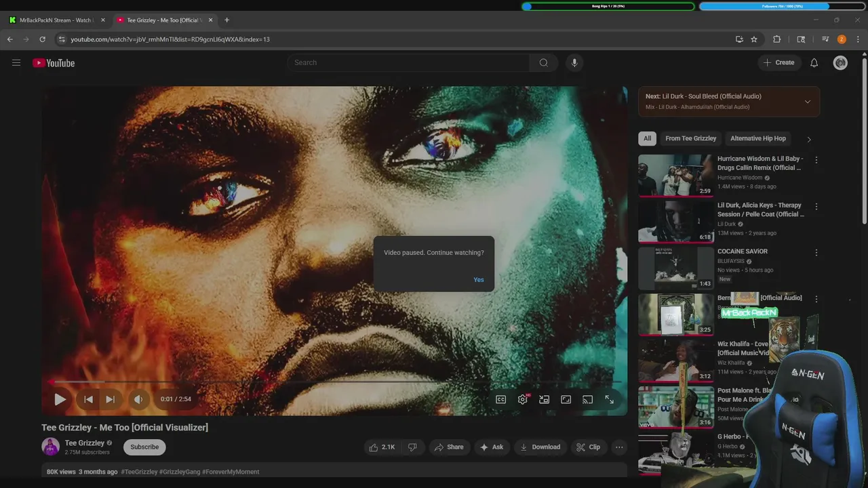Screen dimensions: 868x488
Task: Play the paused video
Action: click(x=60, y=399)
